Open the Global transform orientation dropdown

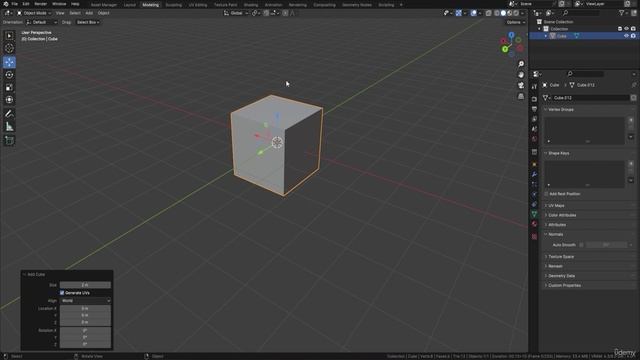click(x=236, y=13)
